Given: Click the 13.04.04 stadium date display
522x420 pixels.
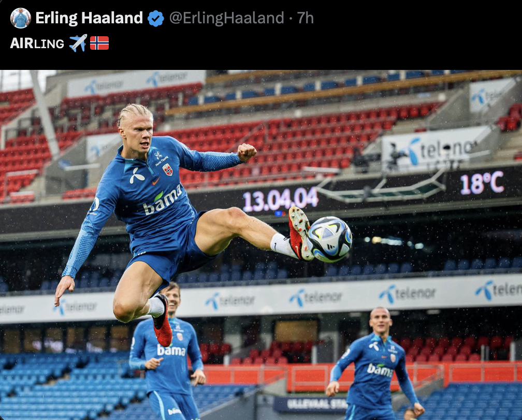Looking at the screenshot, I should click(x=280, y=199).
